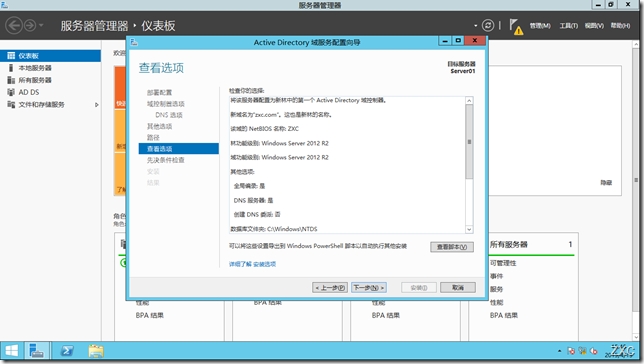Viewport: 644px width, 364px height.
Task: Click the 下一步(N) button
Action: (x=369, y=288)
